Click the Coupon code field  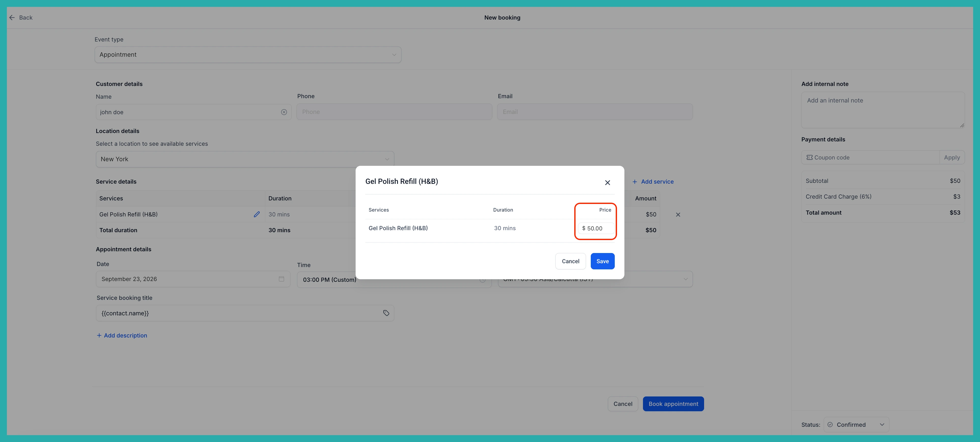pyautogui.click(x=870, y=157)
